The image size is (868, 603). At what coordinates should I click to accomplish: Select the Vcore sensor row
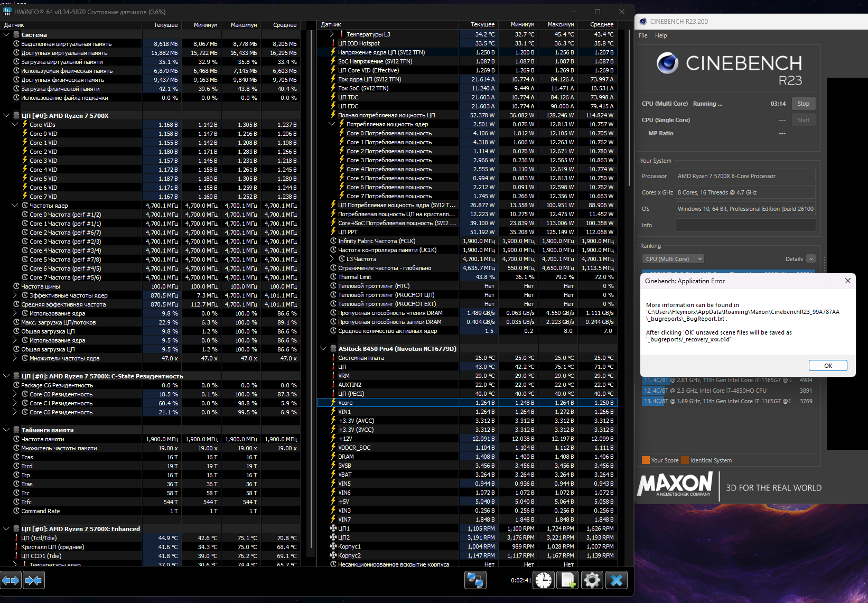[467, 403]
